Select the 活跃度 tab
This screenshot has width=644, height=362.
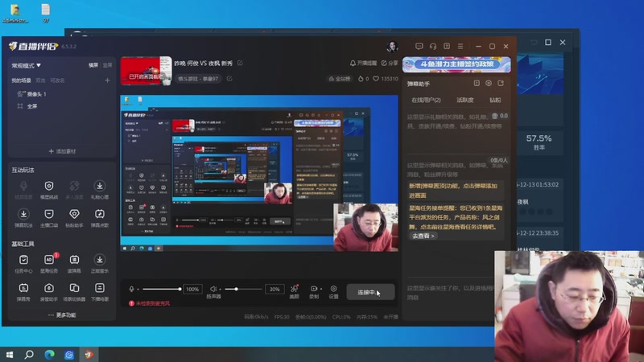[465, 100]
